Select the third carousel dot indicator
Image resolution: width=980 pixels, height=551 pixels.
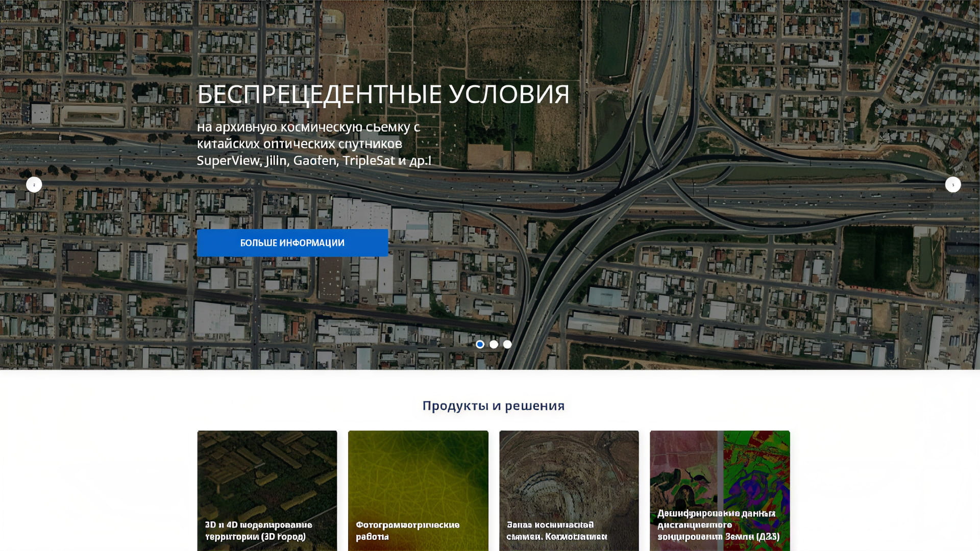(x=507, y=344)
